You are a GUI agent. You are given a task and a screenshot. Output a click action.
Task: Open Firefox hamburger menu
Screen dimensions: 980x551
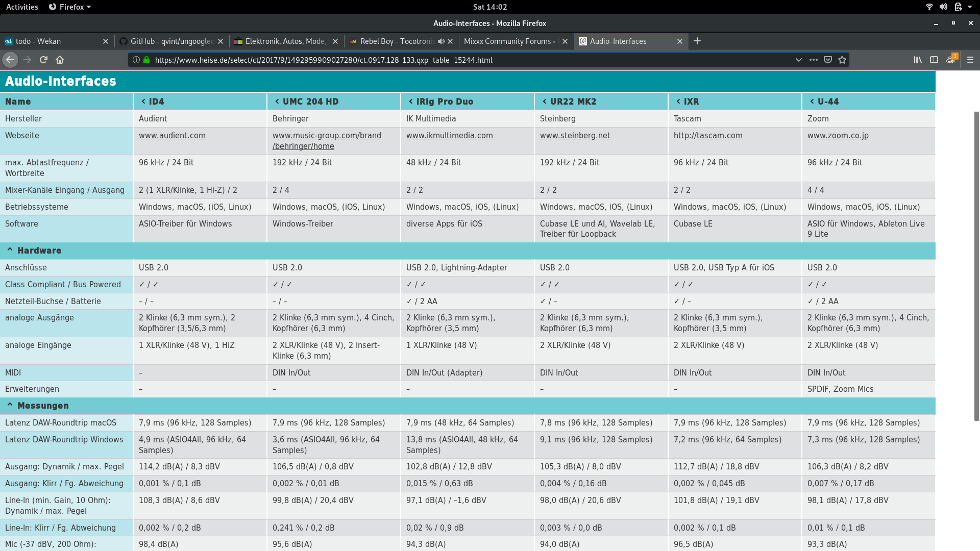pyautogui.click(x=970, y=60)
